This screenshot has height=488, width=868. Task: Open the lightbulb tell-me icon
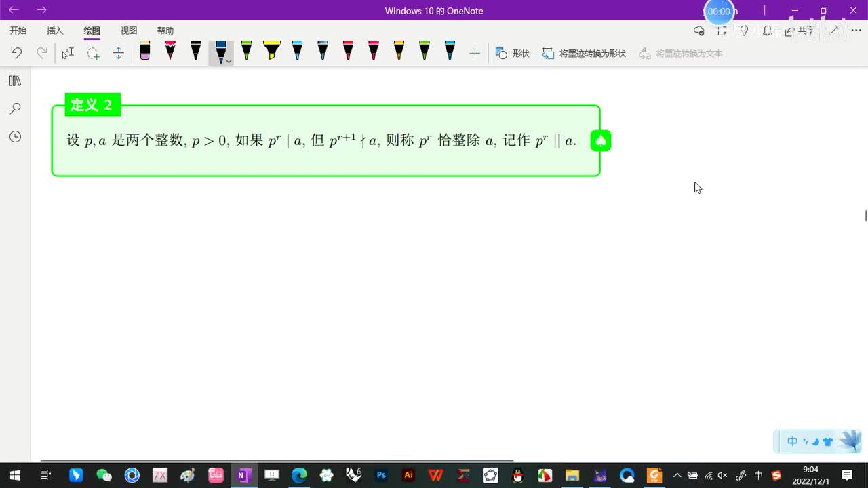(x=744, y=30)
